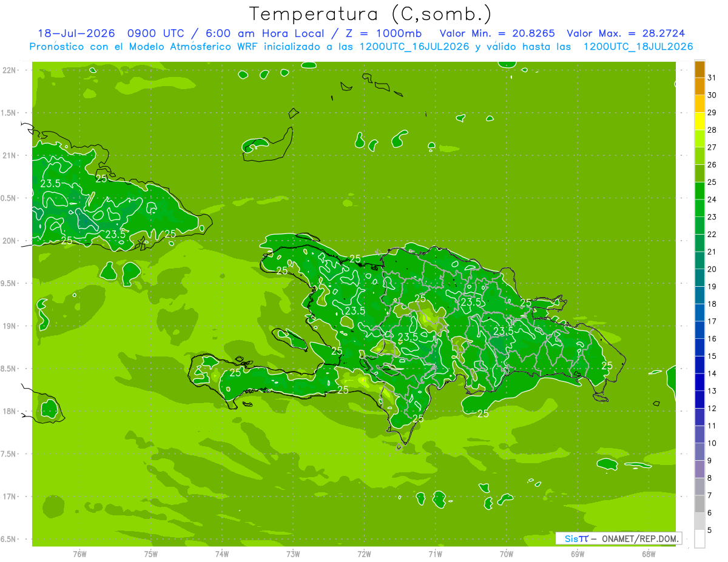Viewport: 728px width, 562px height.
Task: Click the 69W longitude axis label
Action: tap(578, 554)
